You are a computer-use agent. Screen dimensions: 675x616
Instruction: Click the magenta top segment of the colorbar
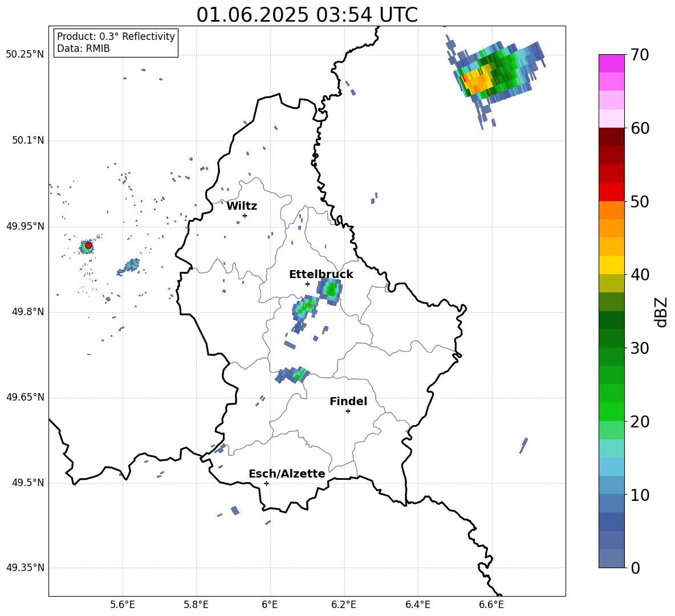click(612, 63)
